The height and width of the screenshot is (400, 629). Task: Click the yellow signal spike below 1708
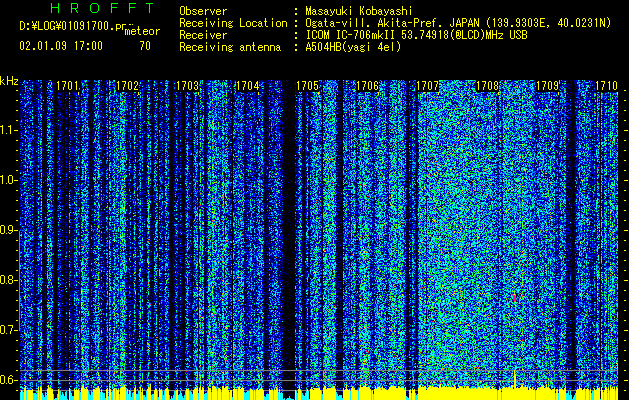[x=515, y=378]
